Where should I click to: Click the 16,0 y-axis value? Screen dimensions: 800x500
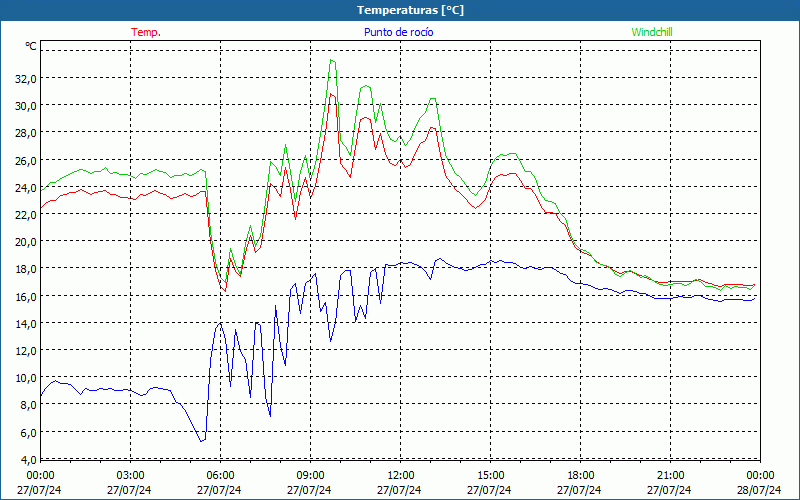pyautogui.click(x=27, y=296)
